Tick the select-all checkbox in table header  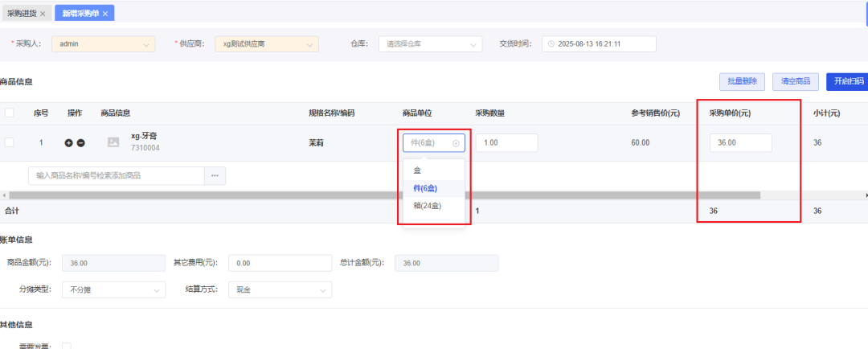pyautogui.click(x=10, y=113)
